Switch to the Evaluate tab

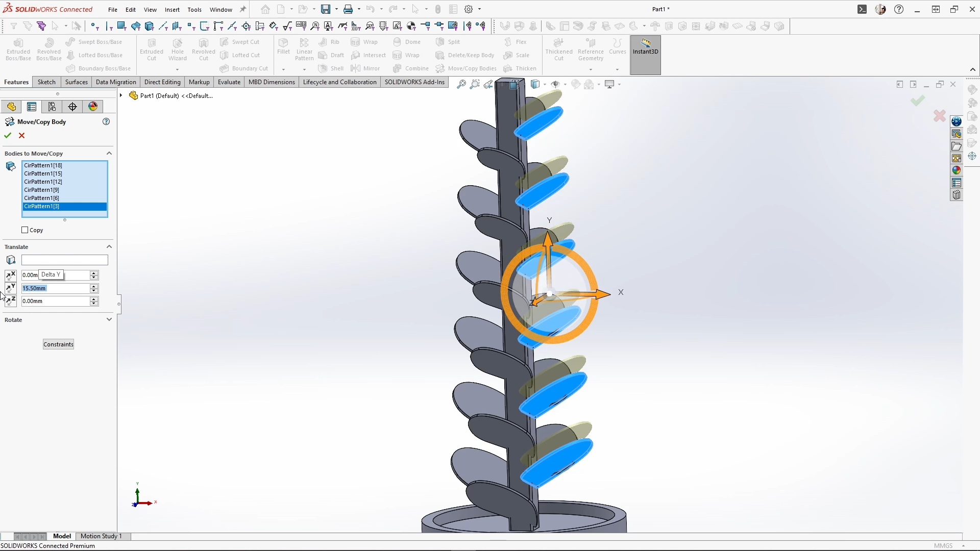click(x=229, y=82)
